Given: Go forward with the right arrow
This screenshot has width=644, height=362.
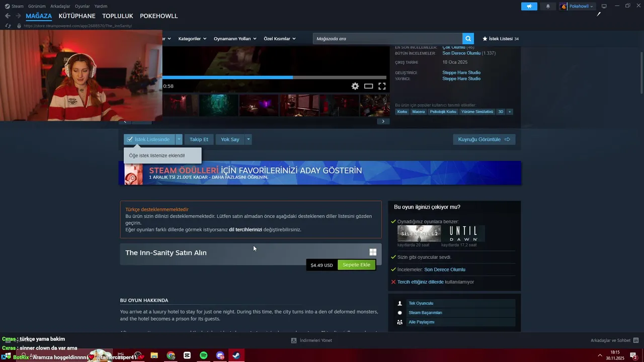Looking at the screenshot, I should 18,16.
